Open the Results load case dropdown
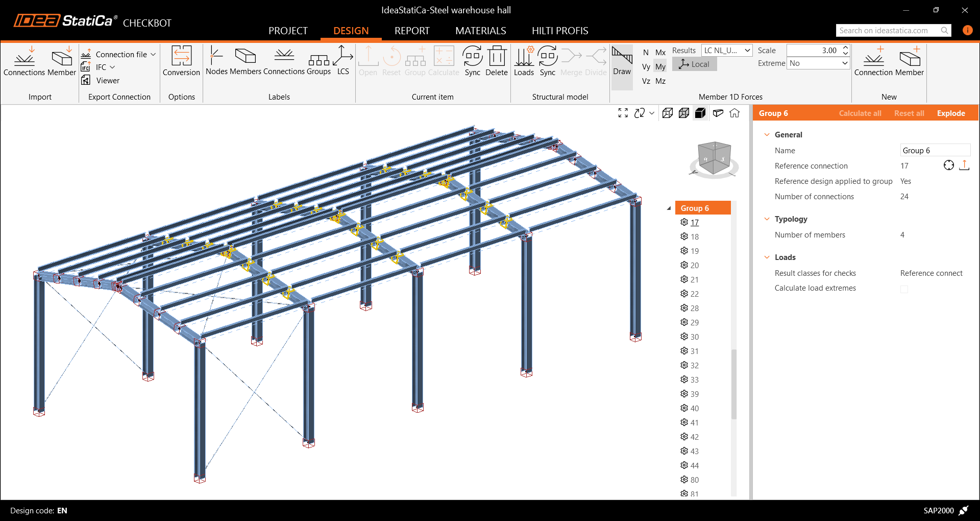This screenshot has height=521, width=980. coord(727,50)
